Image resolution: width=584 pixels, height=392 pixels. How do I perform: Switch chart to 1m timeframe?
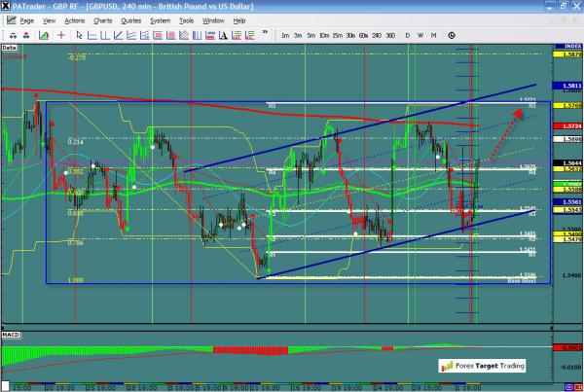pyautogui.click(x=285, y=35)
